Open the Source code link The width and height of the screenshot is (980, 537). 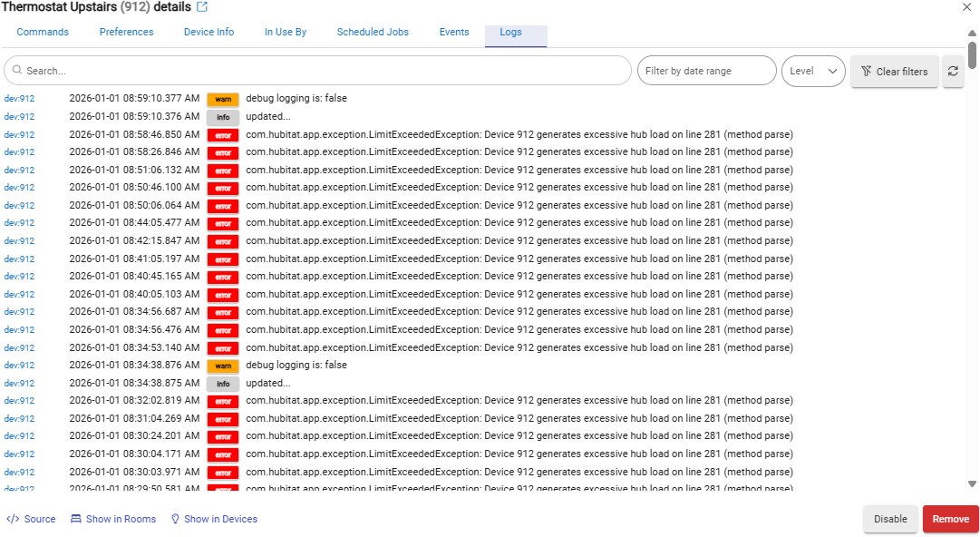point(31,519)
